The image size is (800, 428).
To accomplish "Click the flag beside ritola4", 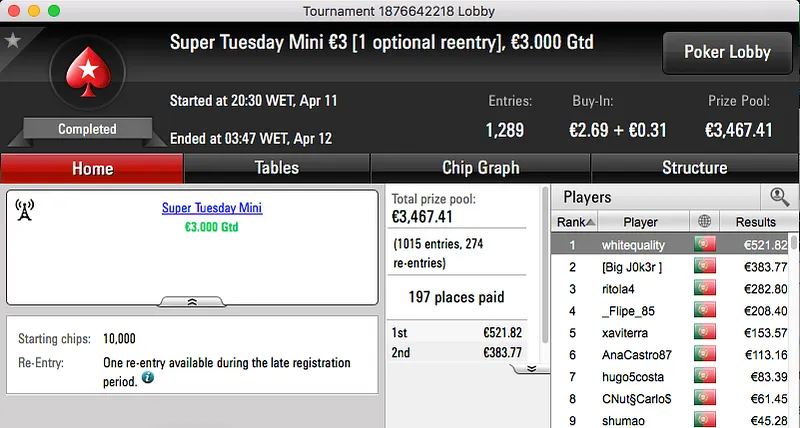I will tap(706, 289).
